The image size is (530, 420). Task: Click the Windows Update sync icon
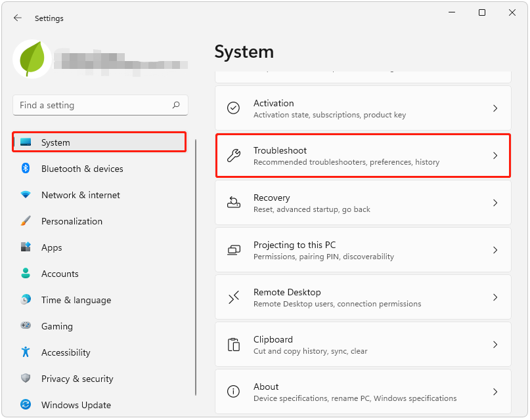26,404
